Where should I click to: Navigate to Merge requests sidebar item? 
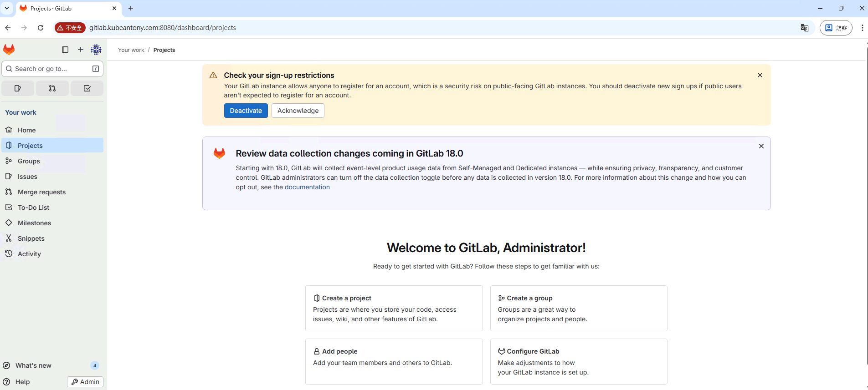click(53, 192)
